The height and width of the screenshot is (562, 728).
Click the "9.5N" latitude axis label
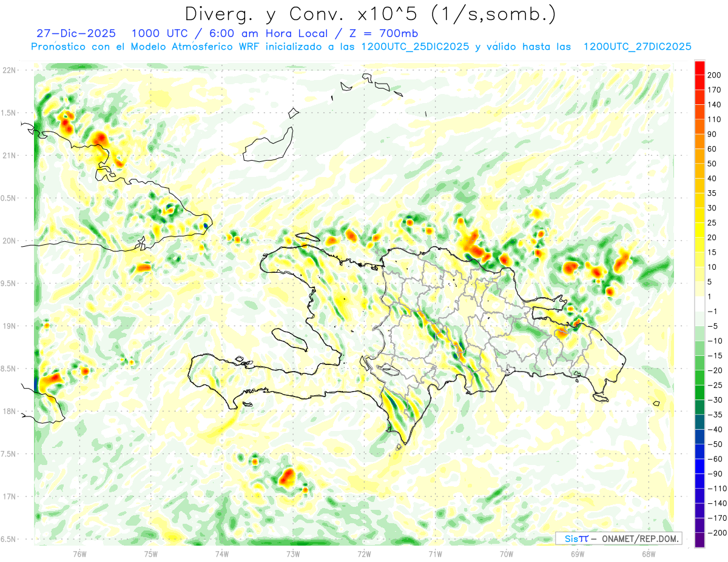pyautogui.click(x=9, y=283)
